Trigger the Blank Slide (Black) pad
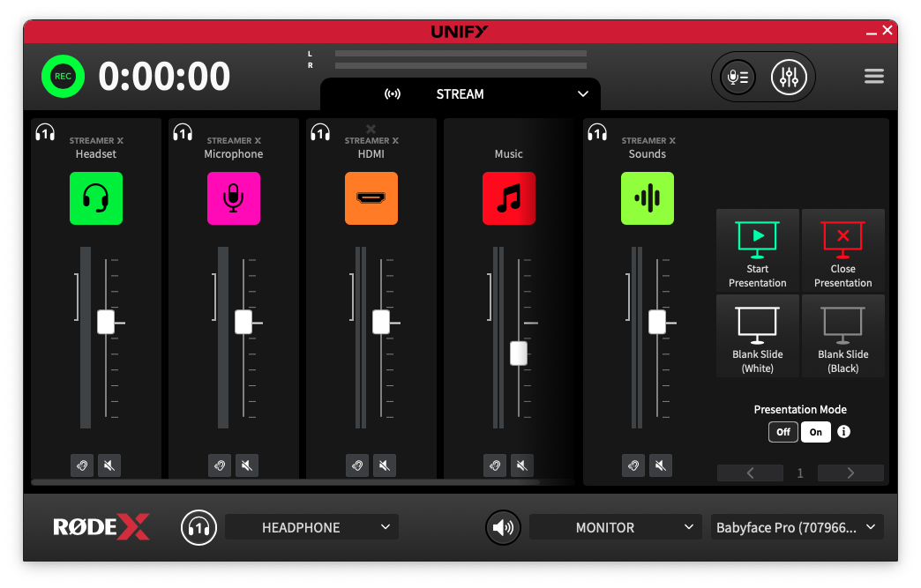The width and height of the screenshot is (921, 588). 842,336
